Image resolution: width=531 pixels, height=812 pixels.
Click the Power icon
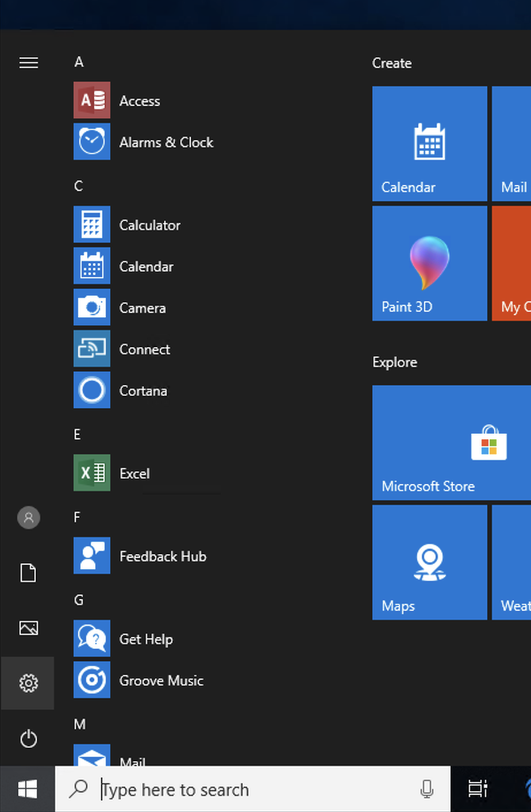29,738
